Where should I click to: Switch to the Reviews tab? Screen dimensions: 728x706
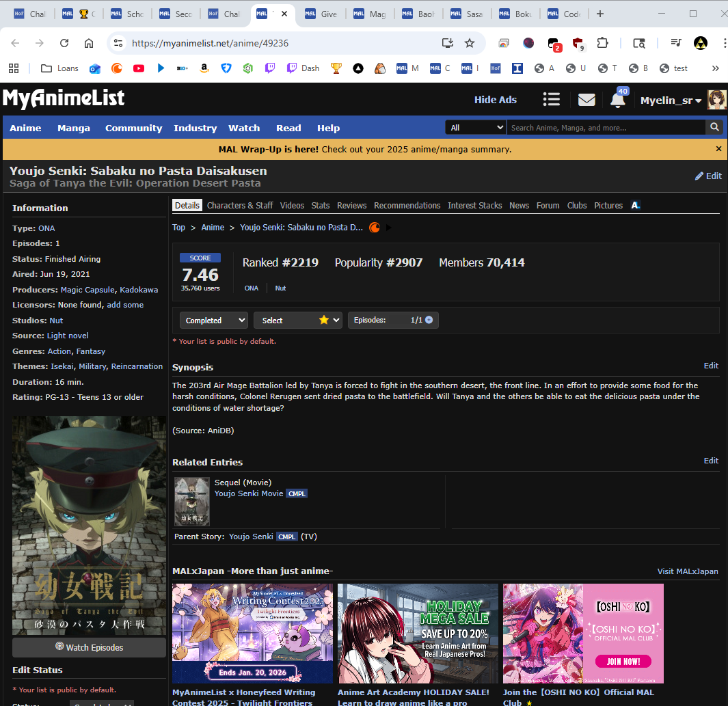point(351,205)
